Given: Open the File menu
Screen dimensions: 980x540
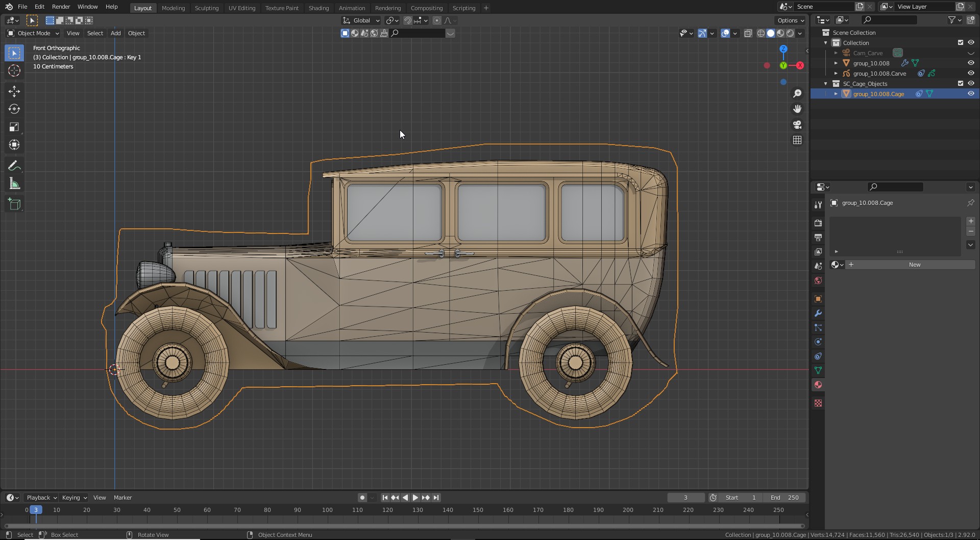Looking at the screenshot, I should (x=22, y=7).
